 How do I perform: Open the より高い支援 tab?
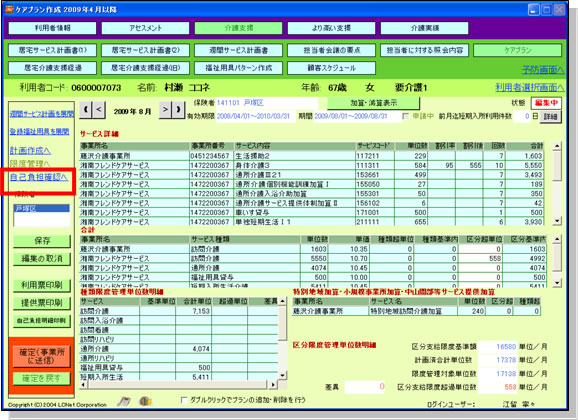point(331,28)
